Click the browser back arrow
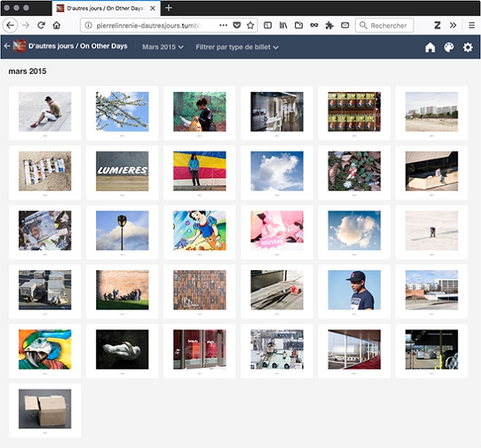Screen dimensions: 481x448 pos(11,26)
